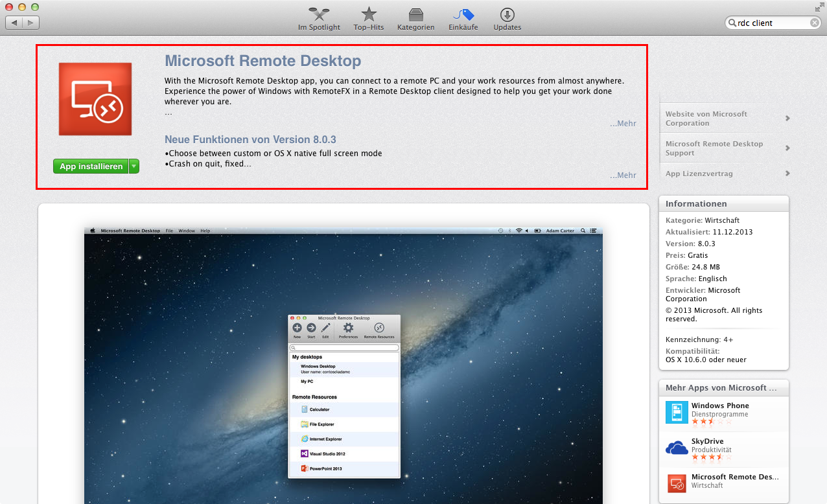
Task: Click the Windows Desktop entry in the screenshot
Action: point(344,369)
